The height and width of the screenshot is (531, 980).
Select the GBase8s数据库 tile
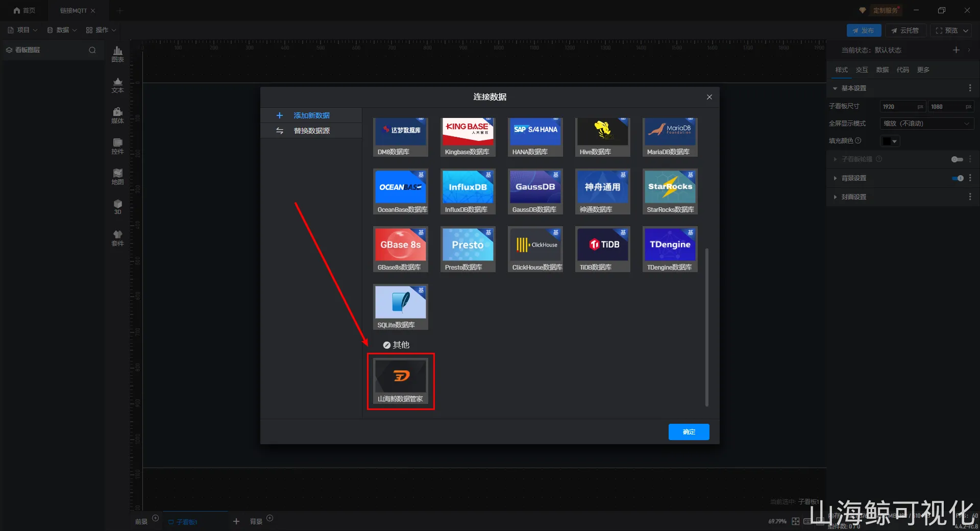[x=401, y=249]
